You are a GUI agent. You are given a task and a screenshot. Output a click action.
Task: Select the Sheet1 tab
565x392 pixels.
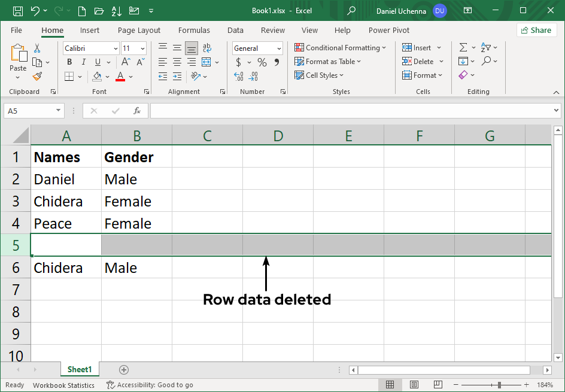point(80,369)
